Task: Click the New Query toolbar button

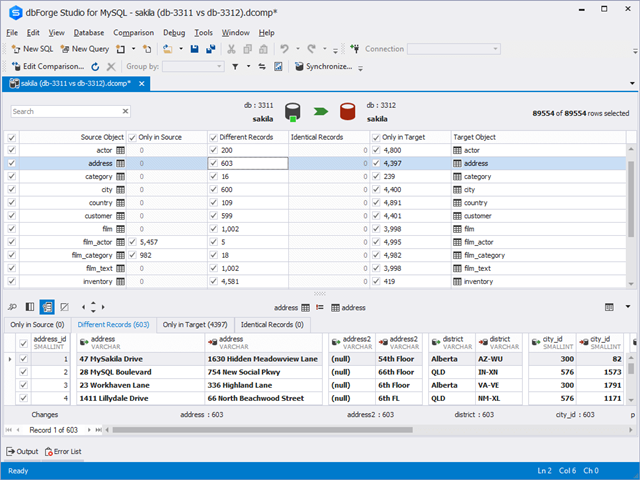Action: click(85, 48)
